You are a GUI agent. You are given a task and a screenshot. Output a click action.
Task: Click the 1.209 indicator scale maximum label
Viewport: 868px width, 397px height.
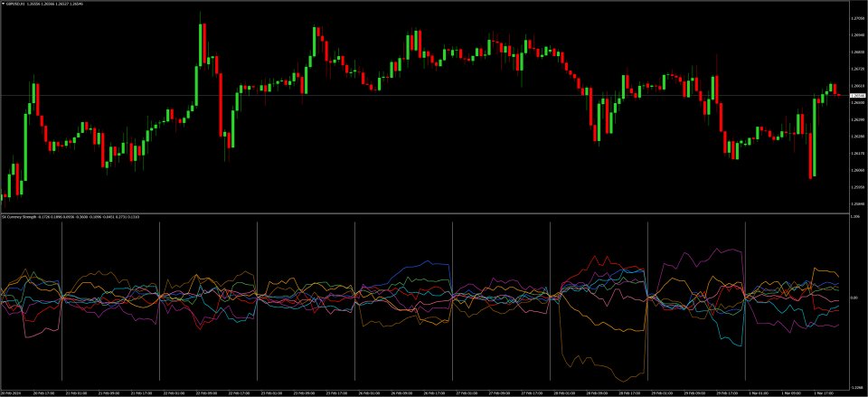pos(856,217)
